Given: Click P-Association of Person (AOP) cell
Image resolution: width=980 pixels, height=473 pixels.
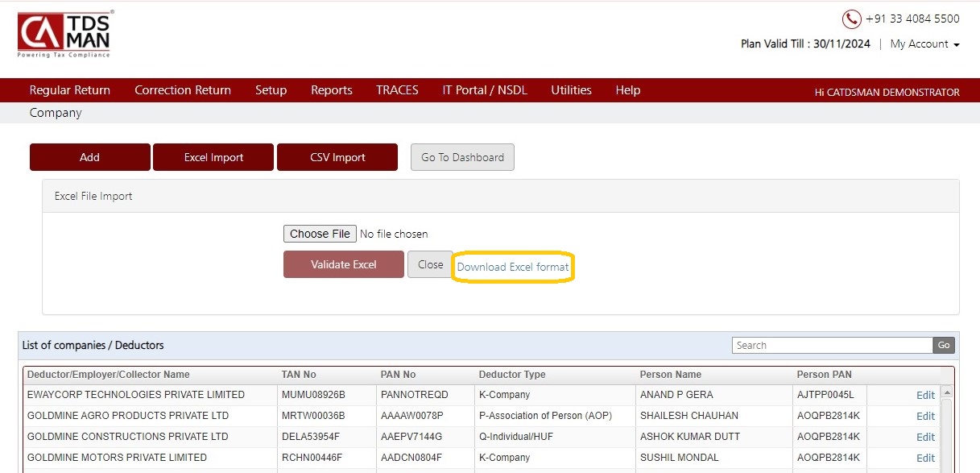Looking at the screenshot, I should point(545,416).
